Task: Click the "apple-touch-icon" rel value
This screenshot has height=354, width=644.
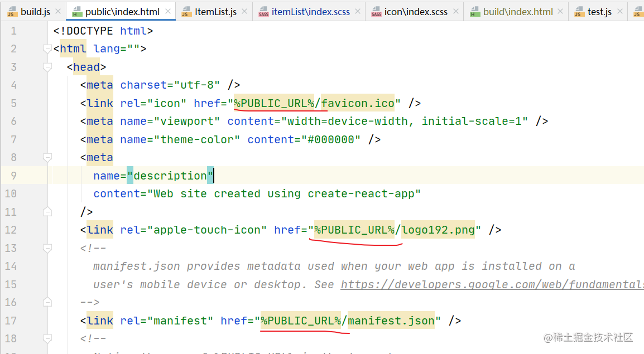Action: (x=207, y=230)
